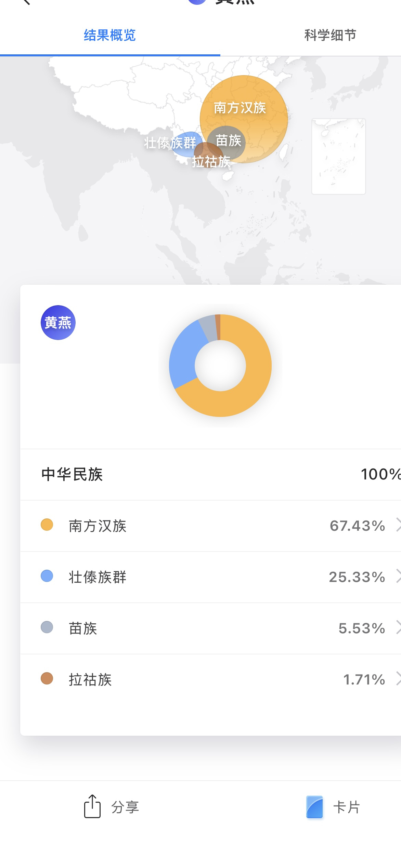This screenshot has height=868, width=401.
Task: Tap the 分享 button label
Action: point(125,807)
